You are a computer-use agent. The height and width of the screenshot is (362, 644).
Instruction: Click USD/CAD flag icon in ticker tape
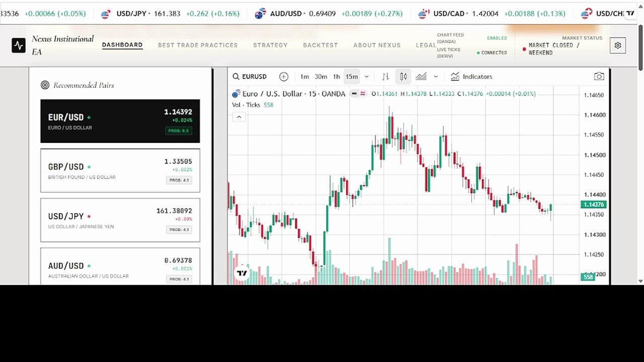[423, 14]
